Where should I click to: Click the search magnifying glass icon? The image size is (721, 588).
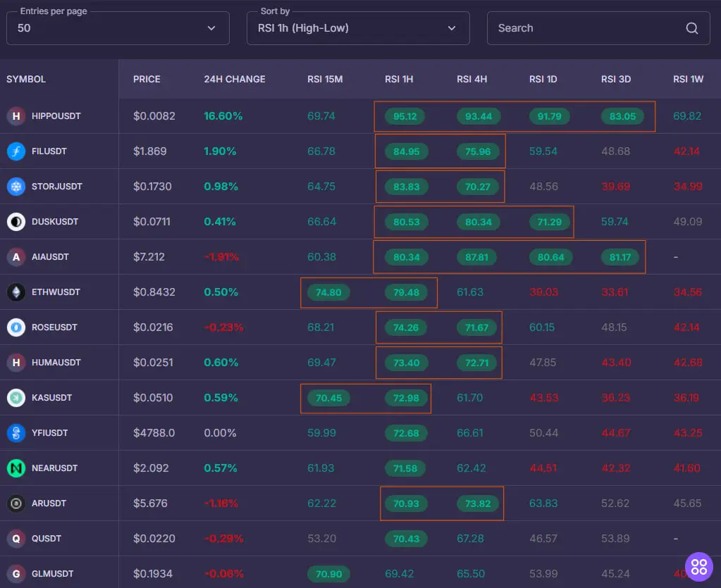(x=692, y=28)
